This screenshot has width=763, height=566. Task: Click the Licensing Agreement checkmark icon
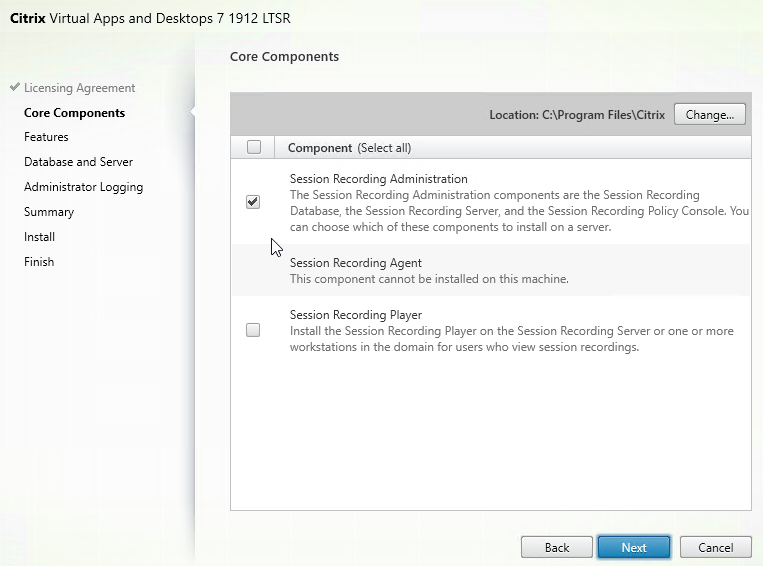pos(14,88)
